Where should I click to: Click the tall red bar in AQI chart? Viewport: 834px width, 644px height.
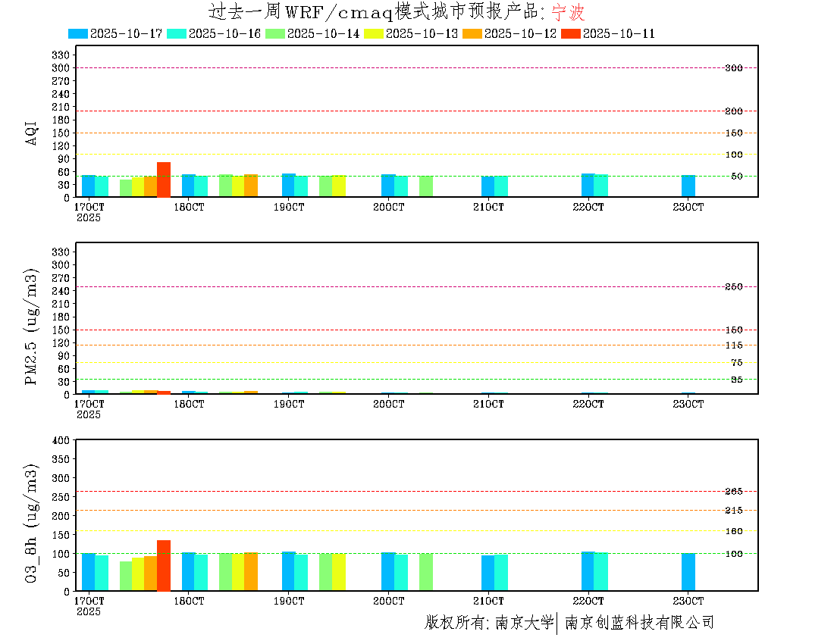[x=164, y=180]
